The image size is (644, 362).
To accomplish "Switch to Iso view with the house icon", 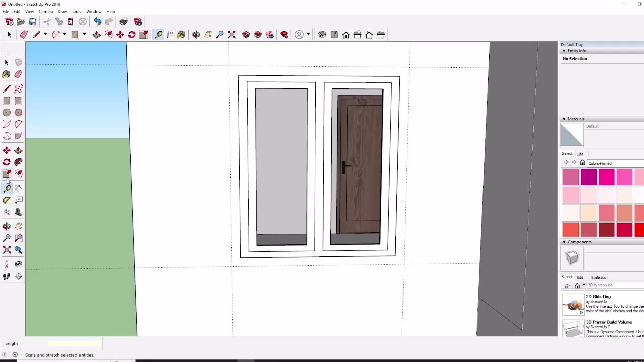I will coord(322,35).
